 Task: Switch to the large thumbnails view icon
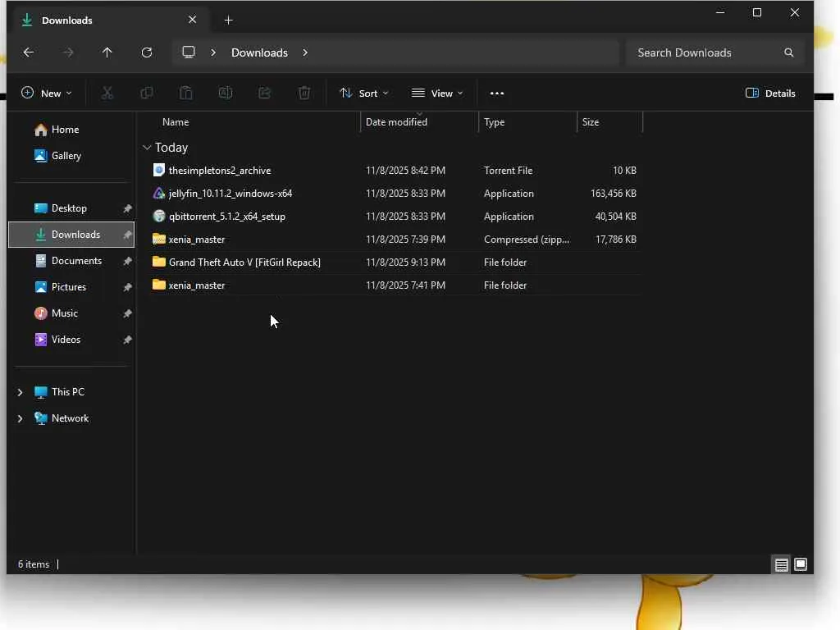pyautogui.click(x=801, y=564)
